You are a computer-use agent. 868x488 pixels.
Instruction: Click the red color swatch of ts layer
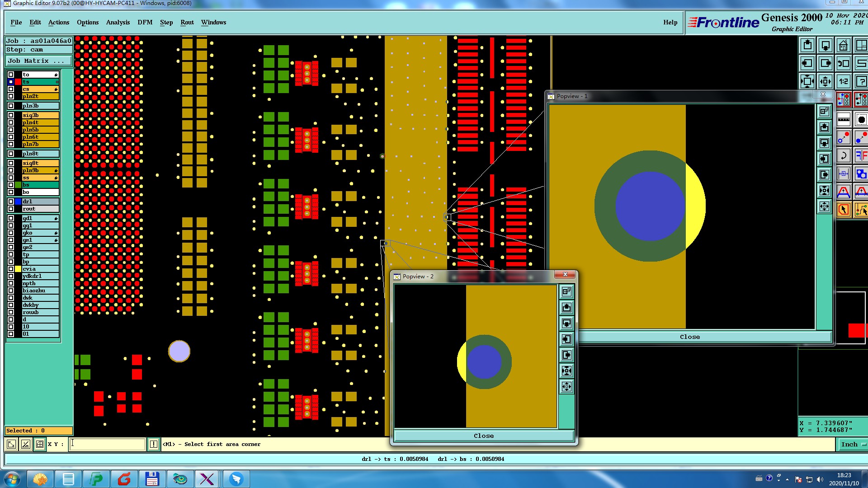pyautogui.click(x=18, y=82)
